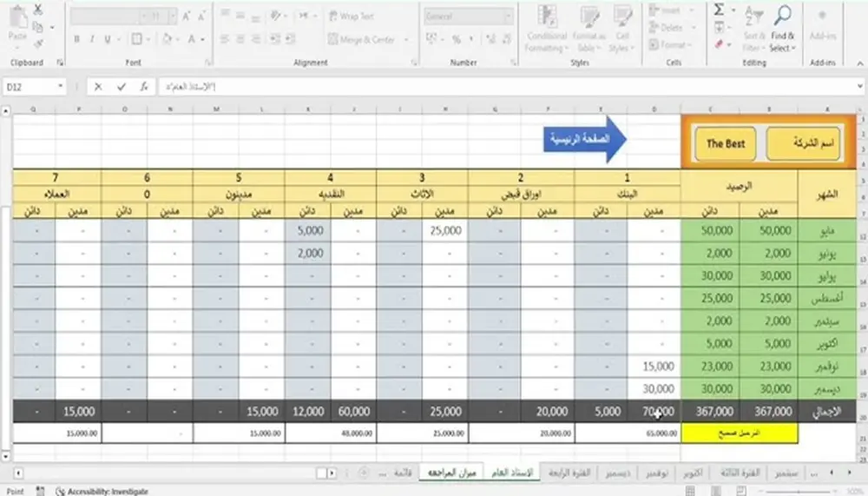This screenshot has height=496, width=868.
Task: Click the AutoSum sigma icon
Action: [719, 10]
